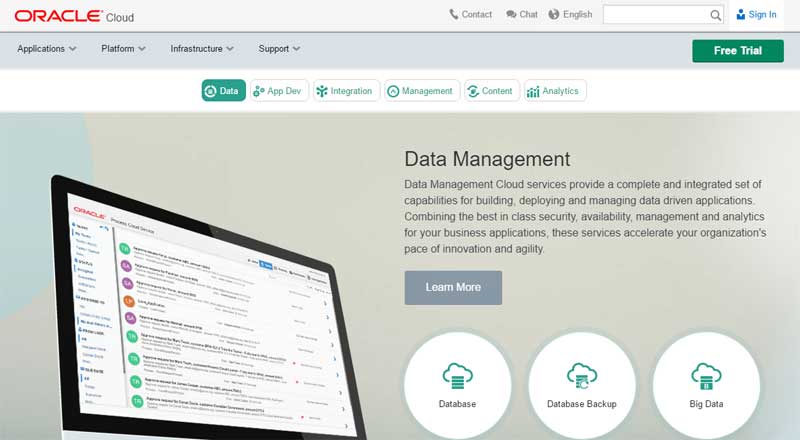Expand the Applications menu chevron
800x440 pixels.
(x=72, y=48)
